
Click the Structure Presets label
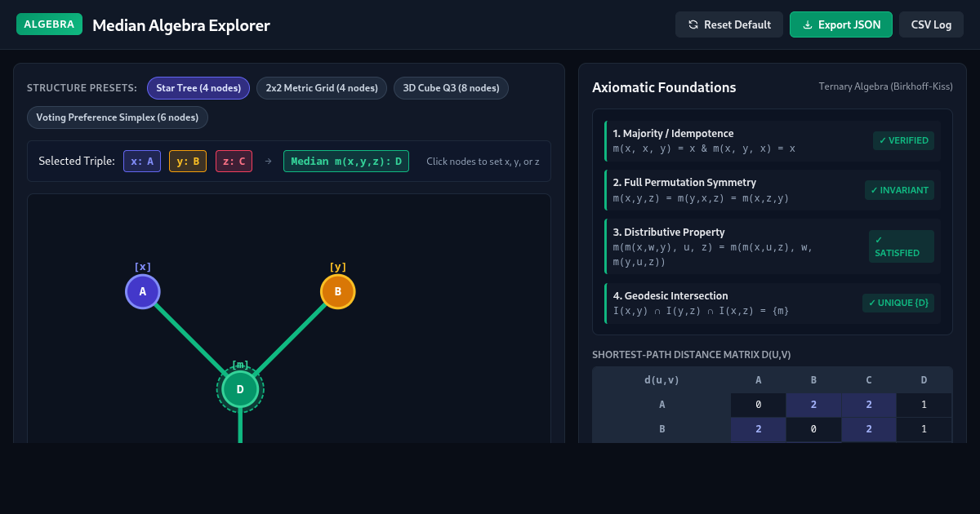coord(82,88)
